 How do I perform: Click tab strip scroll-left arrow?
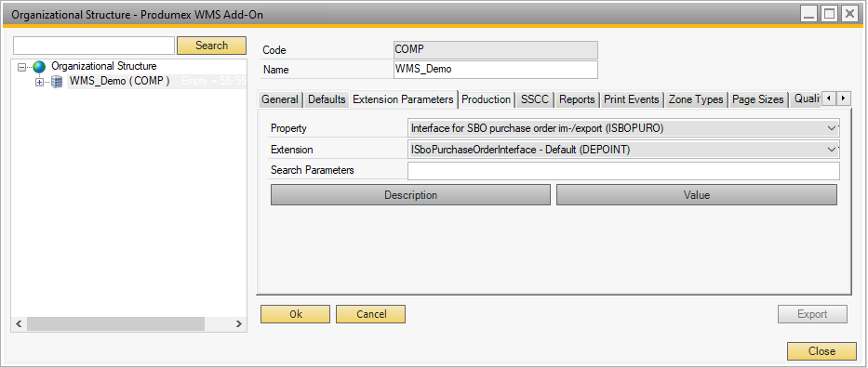click(x=829, y=99)
